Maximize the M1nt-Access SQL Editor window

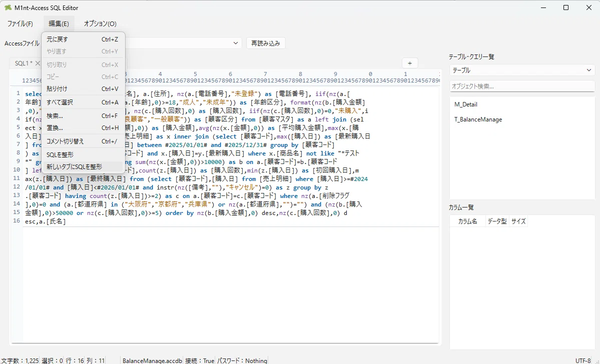tap(566, 7)
